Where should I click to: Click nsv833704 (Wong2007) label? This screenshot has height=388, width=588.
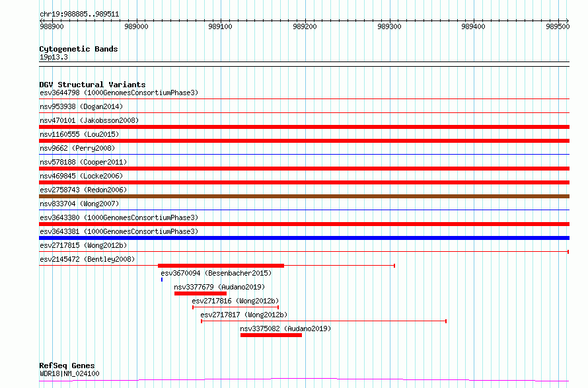point(79,204)
